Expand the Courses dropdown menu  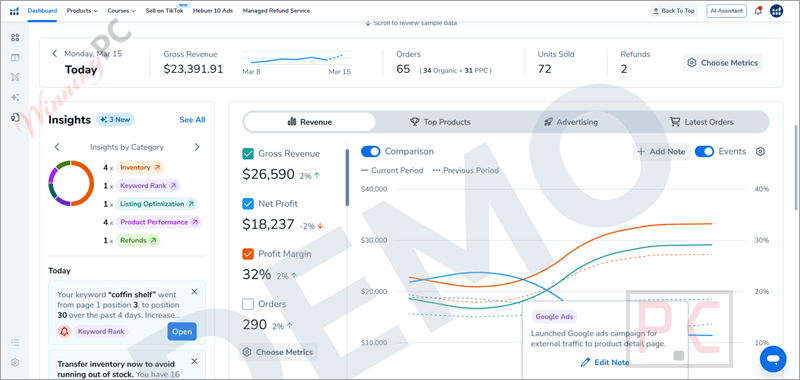pyautogui.click(x=121, y=11)
